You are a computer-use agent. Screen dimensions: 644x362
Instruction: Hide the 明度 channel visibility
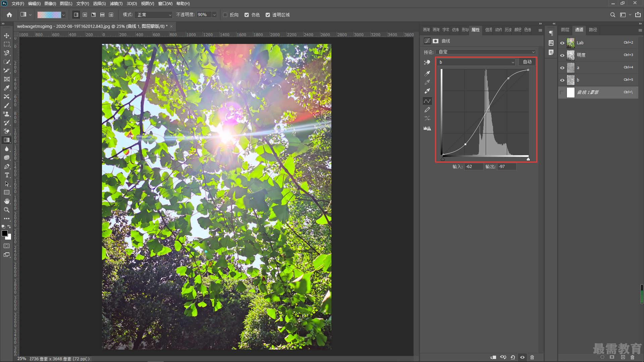point(562,55)
